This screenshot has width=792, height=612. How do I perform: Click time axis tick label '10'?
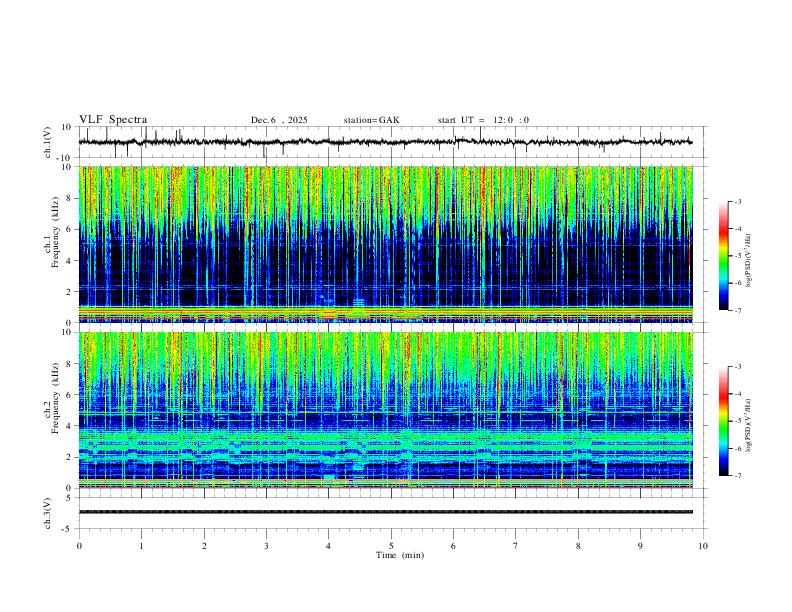[703, 546]
